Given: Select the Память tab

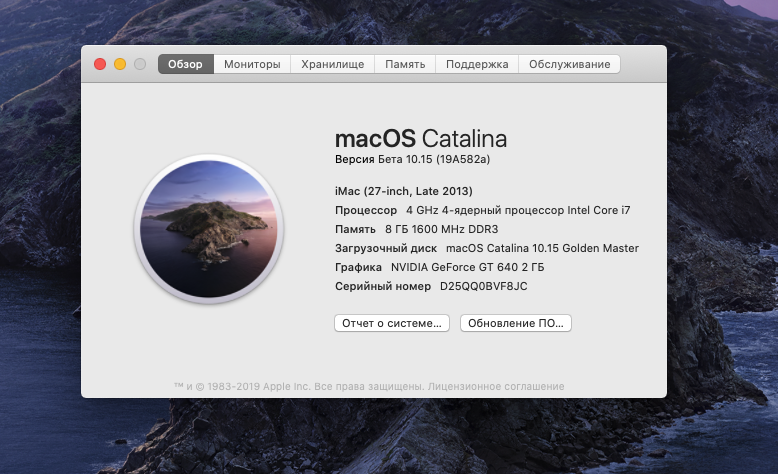Looking at the screenshot, I should [x=405, y=65].
